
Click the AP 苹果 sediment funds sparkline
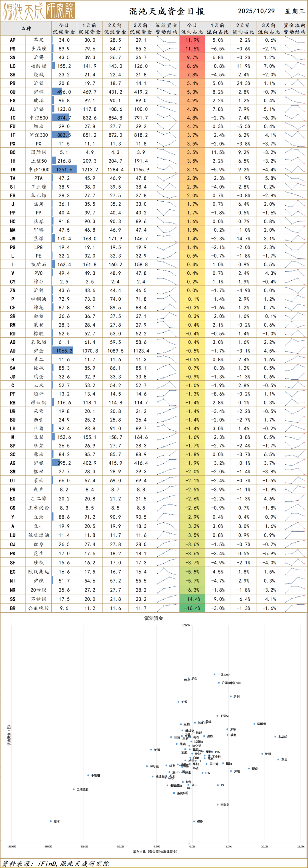tap(167, 40)
